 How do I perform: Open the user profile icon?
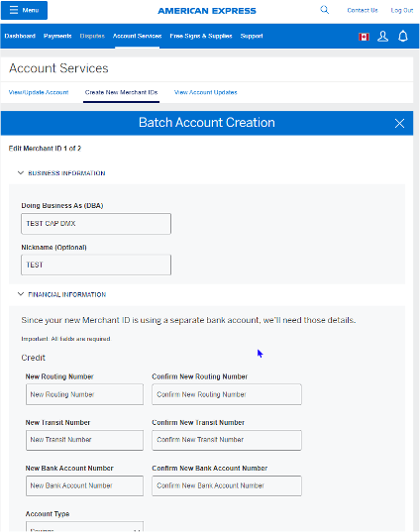[x=383, y=36]
